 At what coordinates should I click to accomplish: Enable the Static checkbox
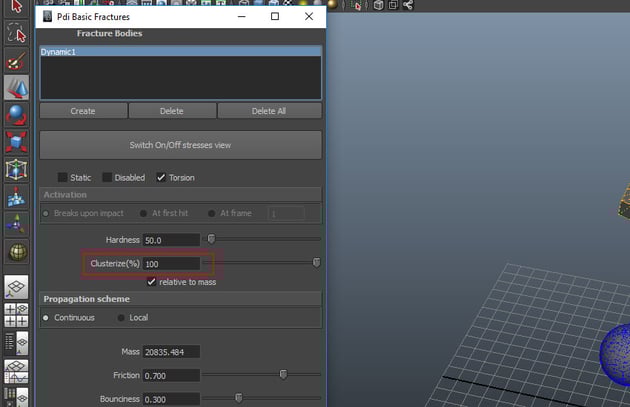point(63,178)
